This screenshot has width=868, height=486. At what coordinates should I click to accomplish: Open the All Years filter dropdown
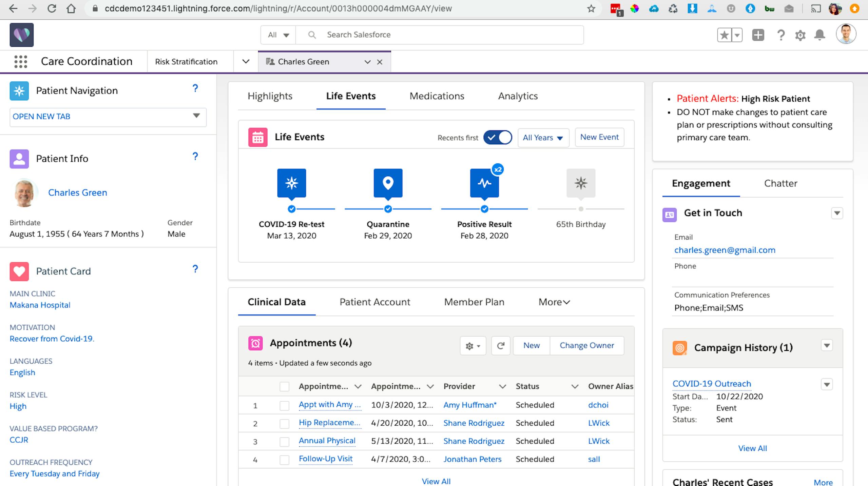[x=543, y=138]
